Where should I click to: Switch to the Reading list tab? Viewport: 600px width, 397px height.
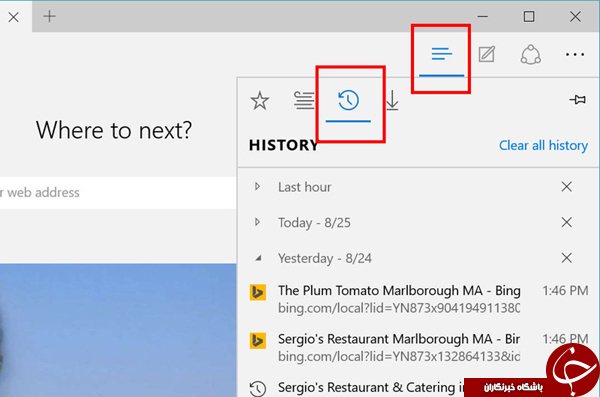click(304, 100)
